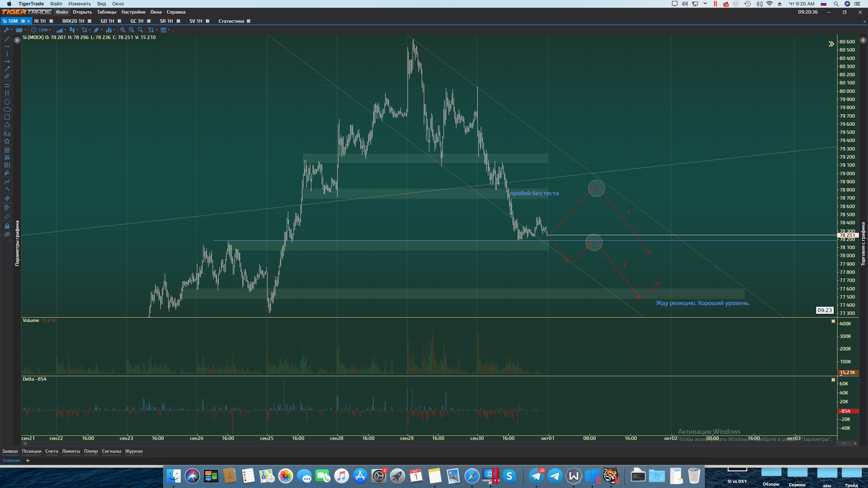This screenshot has height=488, width=868.
Task: Toggle the square marker on RI 1H tab
Action: point(51,21)
